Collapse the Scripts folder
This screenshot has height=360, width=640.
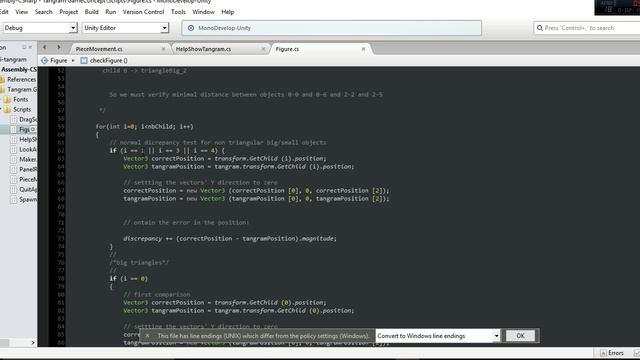(1, 109)
